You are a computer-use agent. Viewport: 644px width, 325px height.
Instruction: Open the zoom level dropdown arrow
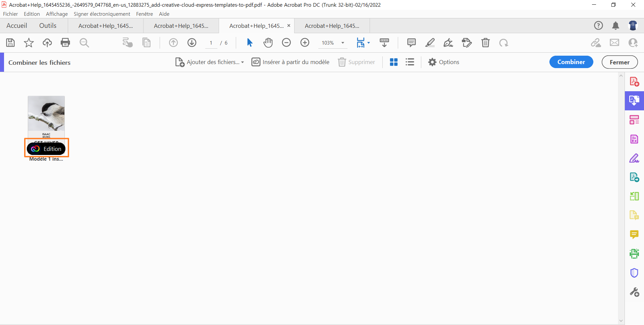[343, 43]
